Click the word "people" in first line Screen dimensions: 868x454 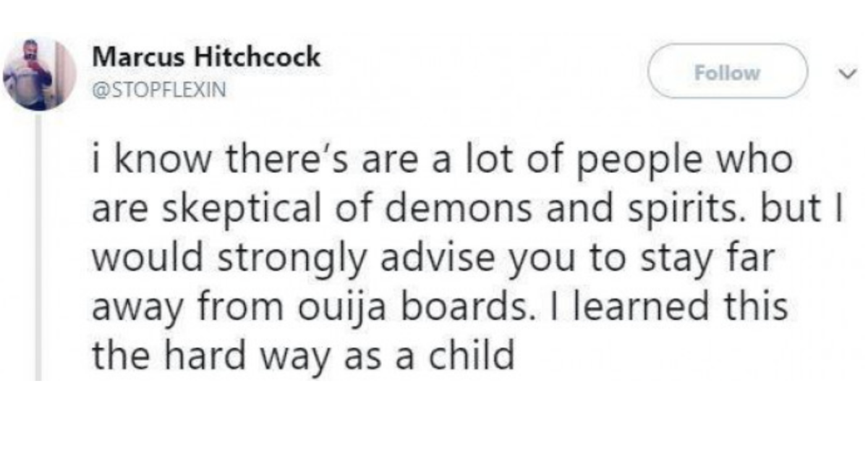coord(636,161)
